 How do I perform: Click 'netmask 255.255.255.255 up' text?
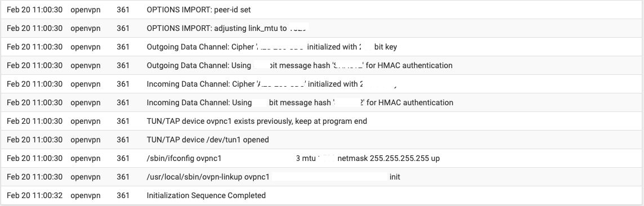pos(388,158)
